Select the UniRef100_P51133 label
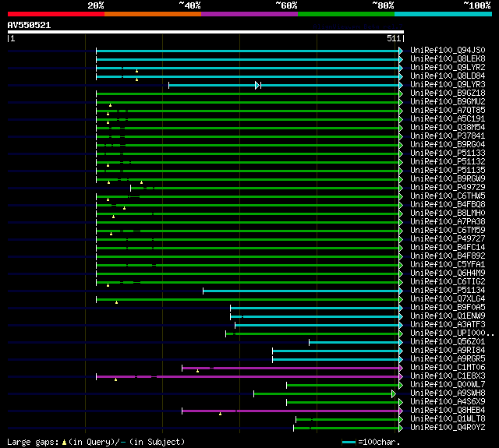This screenshot has height=448, width=499. point(448,153)
